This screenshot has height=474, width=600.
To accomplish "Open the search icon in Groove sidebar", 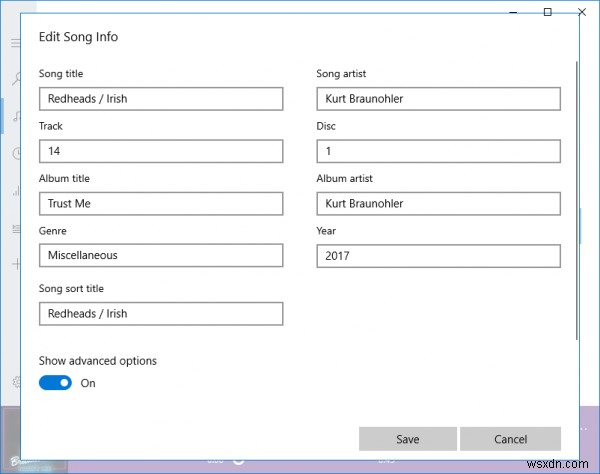I will 16,78.
